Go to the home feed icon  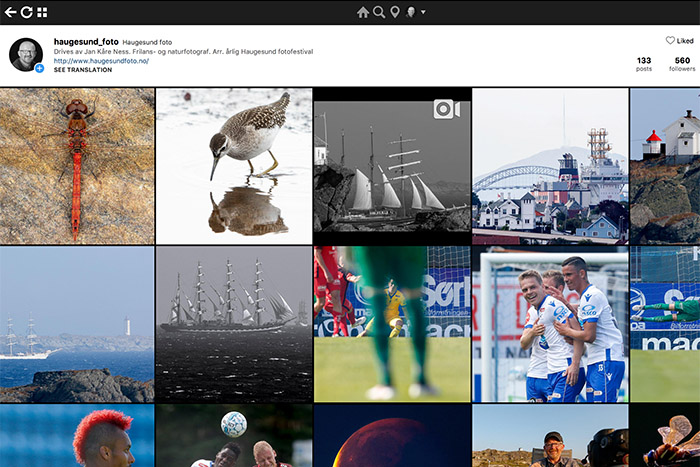pyautogui.click(x=363, y=12)
